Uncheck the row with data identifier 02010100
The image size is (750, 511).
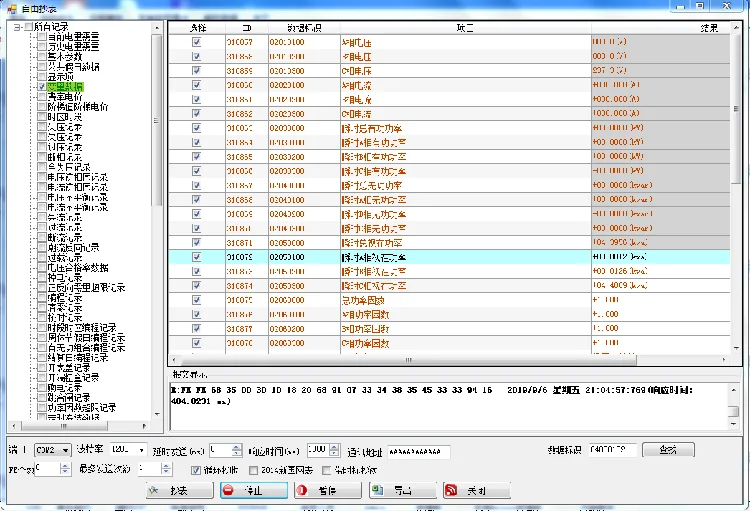tap(196, 42)
